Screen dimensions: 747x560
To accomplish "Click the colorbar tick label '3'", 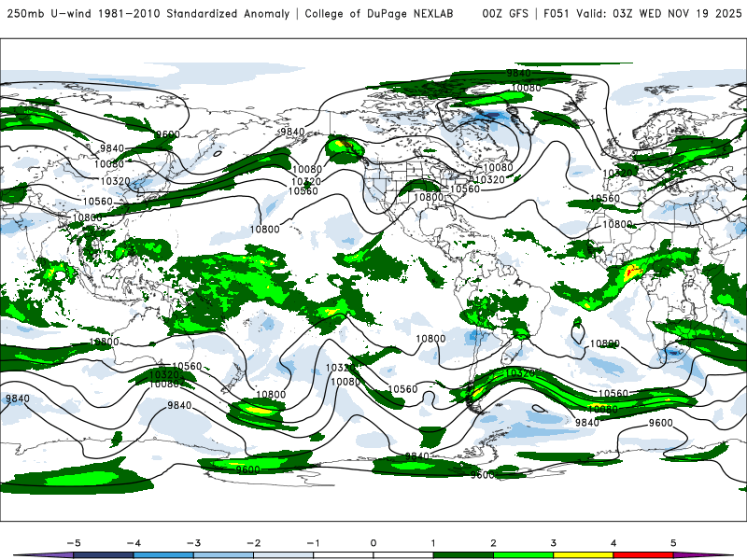I will [554, 543].
